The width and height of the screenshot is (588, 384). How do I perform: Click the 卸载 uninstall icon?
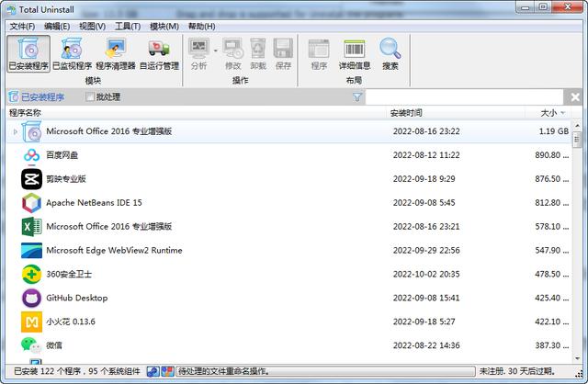point(258,49)
